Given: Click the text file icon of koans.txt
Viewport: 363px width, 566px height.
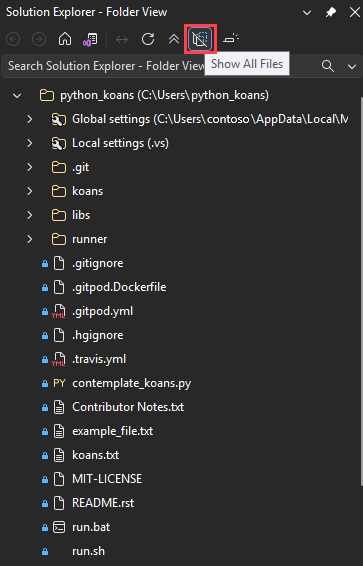Looking at the screenshot, I should [59, 455].
